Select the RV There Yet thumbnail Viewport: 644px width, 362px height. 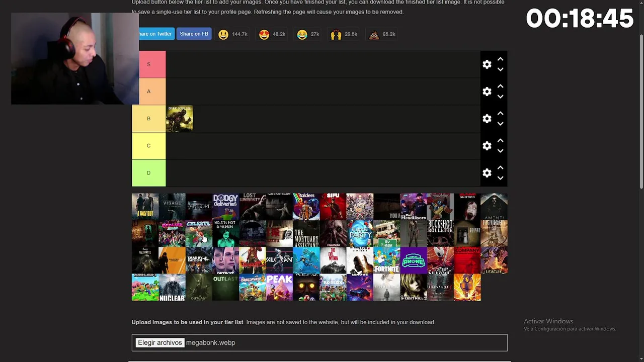[386, 233]
